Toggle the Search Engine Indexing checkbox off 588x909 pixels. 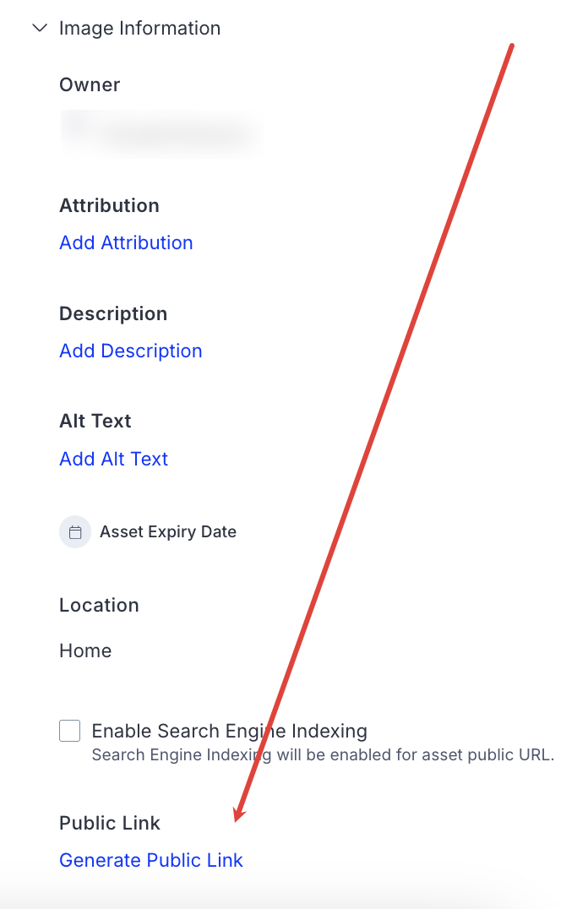click(69, 730)
